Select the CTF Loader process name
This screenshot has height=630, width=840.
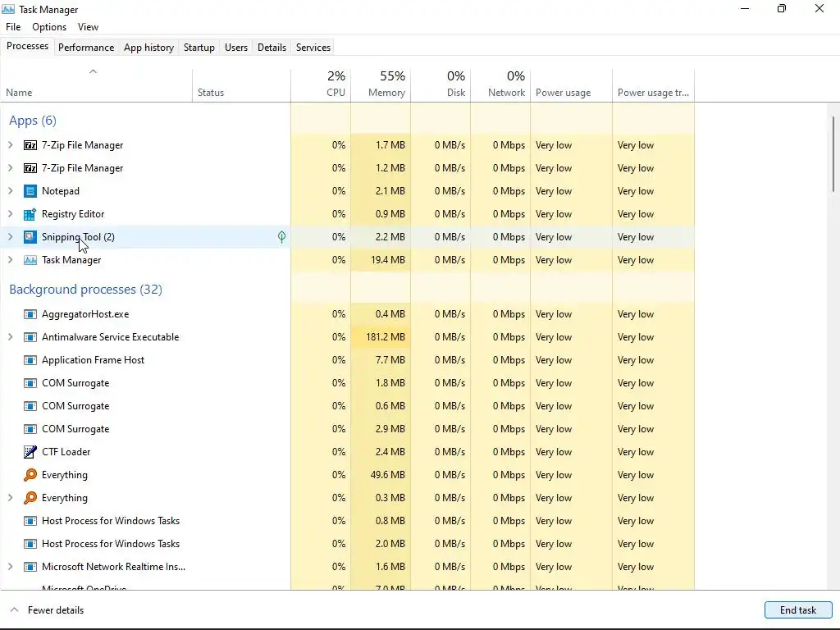(66, 452)
